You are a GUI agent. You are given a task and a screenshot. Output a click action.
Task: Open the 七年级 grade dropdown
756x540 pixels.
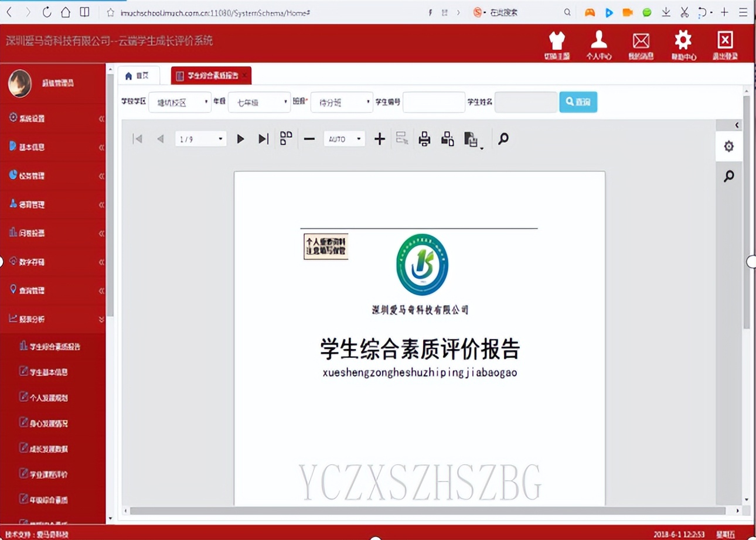[x=259, y=102]
